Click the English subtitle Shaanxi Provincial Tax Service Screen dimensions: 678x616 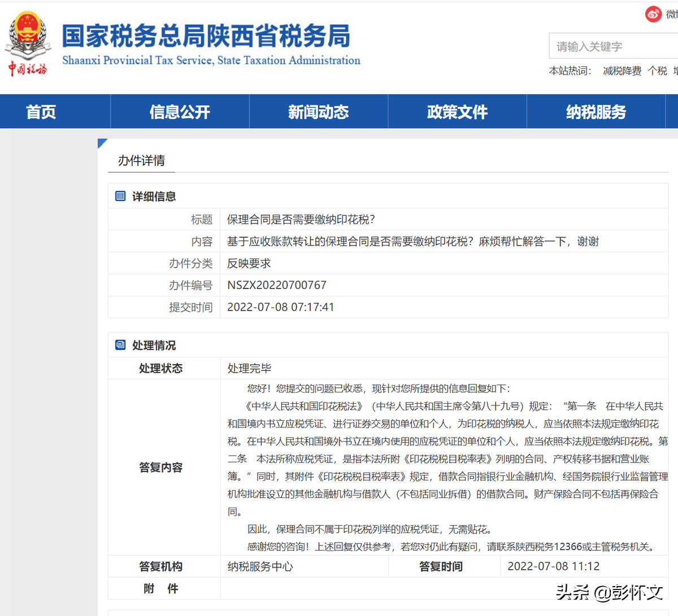212,60
